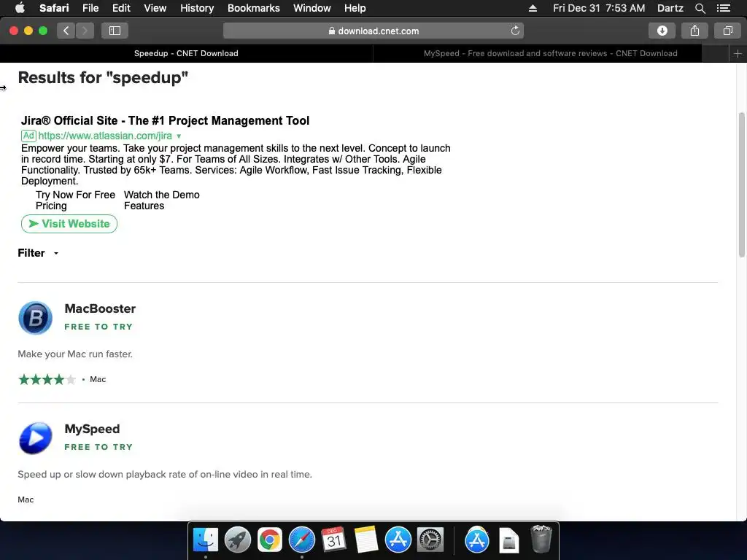This screenshot has height=560, width=747.
Task: Click the MySpeed app icon
Action: (x=35, y=438)
